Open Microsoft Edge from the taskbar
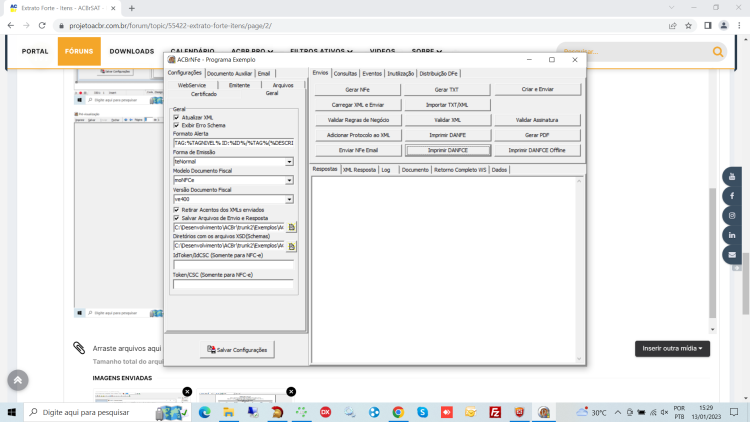The image size is (750, 422). pyautogui.click(x=204, y=412)
